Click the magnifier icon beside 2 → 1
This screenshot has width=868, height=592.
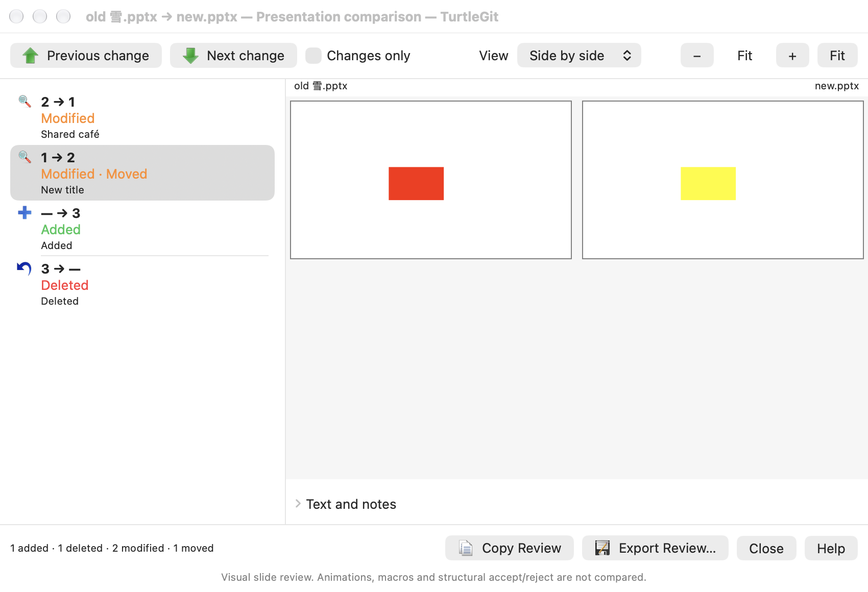pos(25,101)
